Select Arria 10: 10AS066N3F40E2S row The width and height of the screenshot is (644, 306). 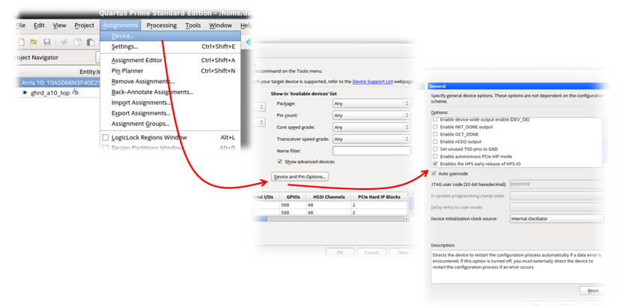point(58,82)
